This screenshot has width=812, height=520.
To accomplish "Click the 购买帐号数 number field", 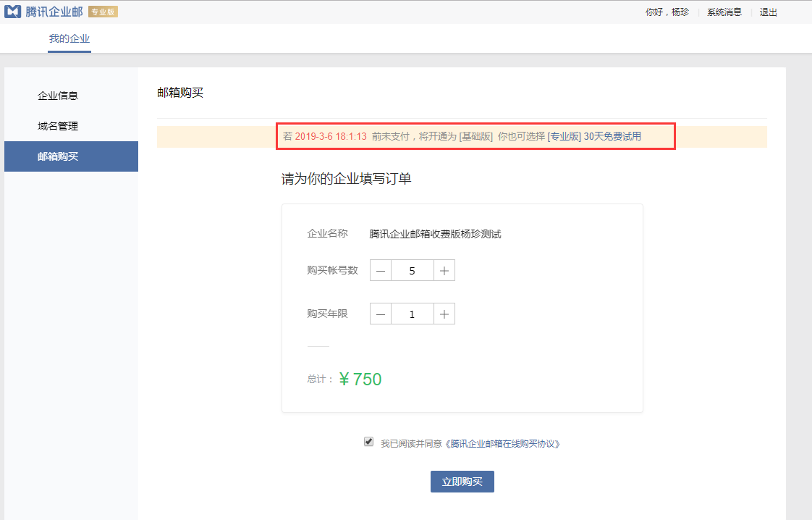I will [413, 271].
